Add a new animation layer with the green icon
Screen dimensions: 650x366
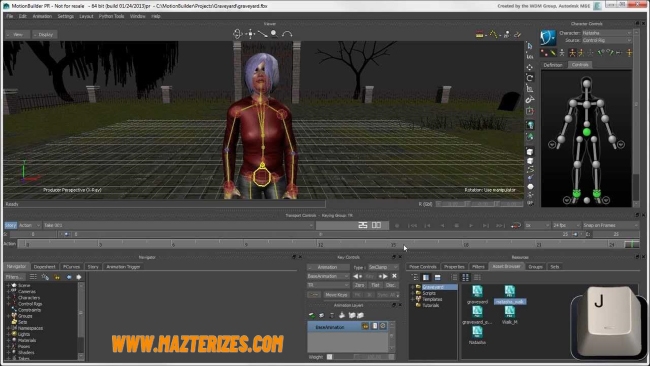pyautogui.click(x=312, y=315)
